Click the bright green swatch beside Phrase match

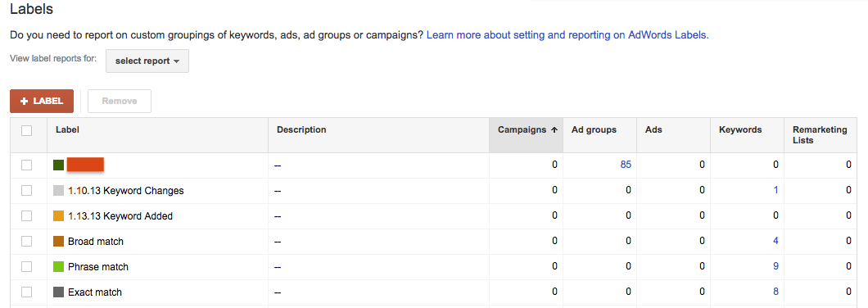[59, 266]
